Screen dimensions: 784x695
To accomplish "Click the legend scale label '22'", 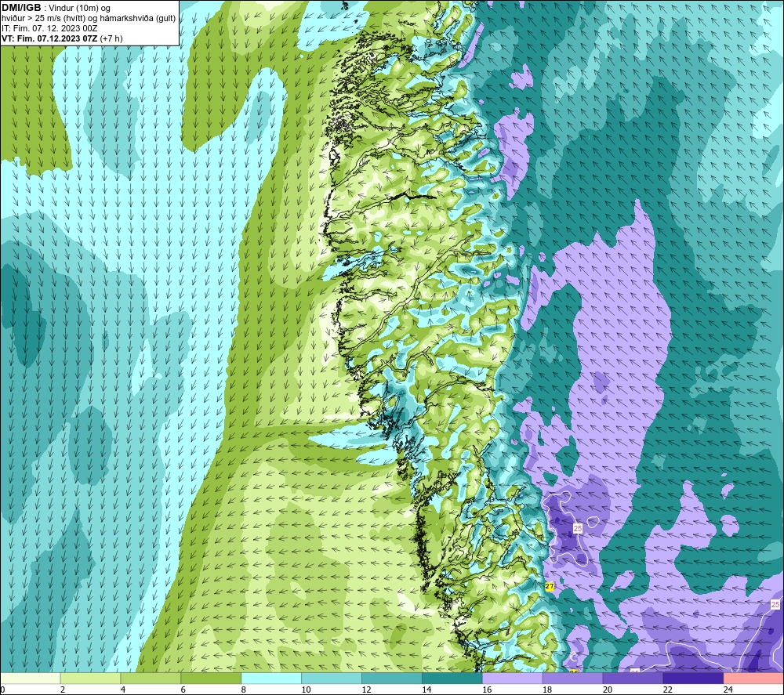I will click(667, 690).
